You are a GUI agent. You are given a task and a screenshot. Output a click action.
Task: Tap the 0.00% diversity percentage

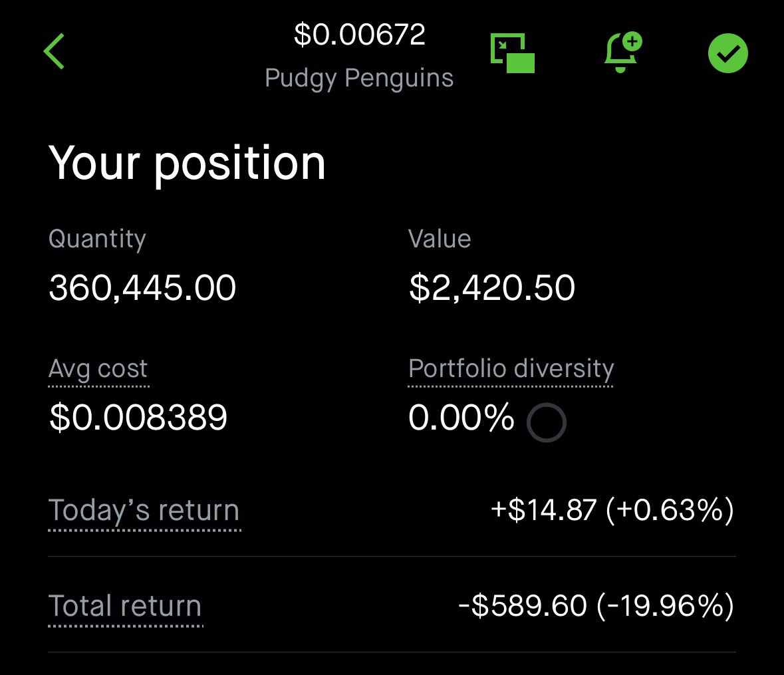[461, 418]
